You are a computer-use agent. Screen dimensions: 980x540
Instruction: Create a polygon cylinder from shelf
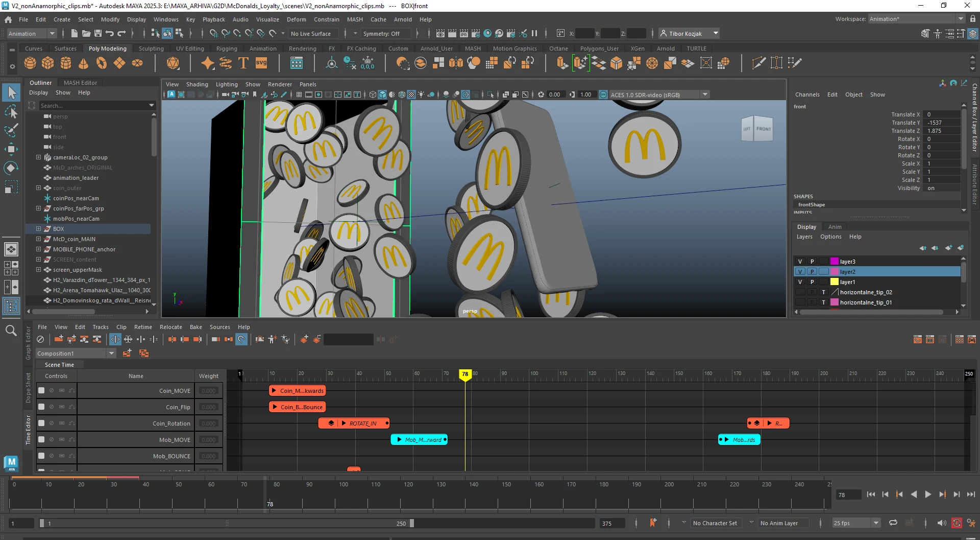pos(66,63)
